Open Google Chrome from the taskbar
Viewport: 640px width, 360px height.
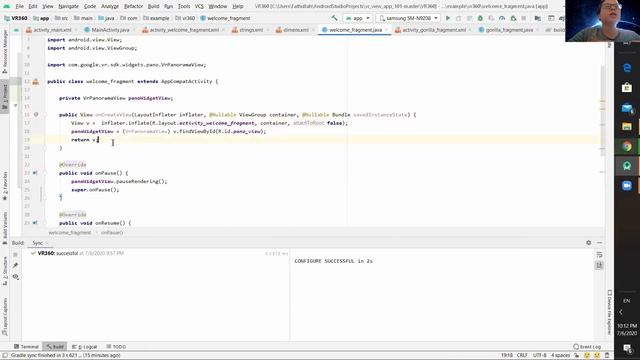click(x=627, y=146)
